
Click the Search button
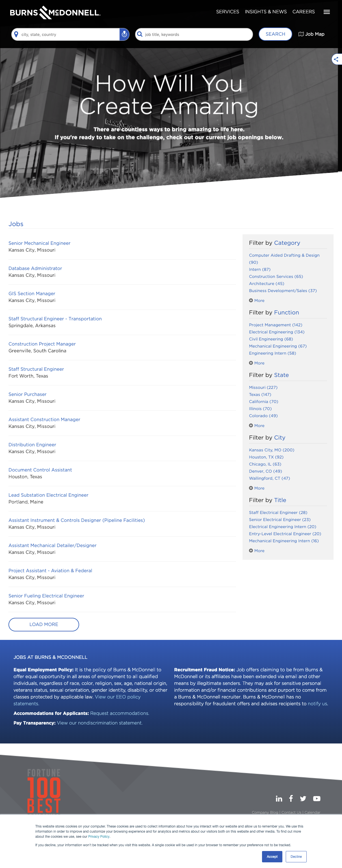tap(275, 34)
